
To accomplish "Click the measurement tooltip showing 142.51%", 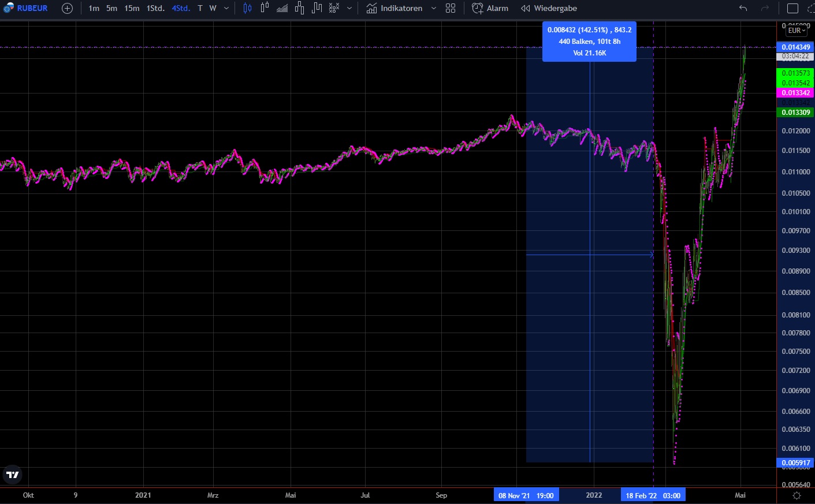I will click(589, 41).
